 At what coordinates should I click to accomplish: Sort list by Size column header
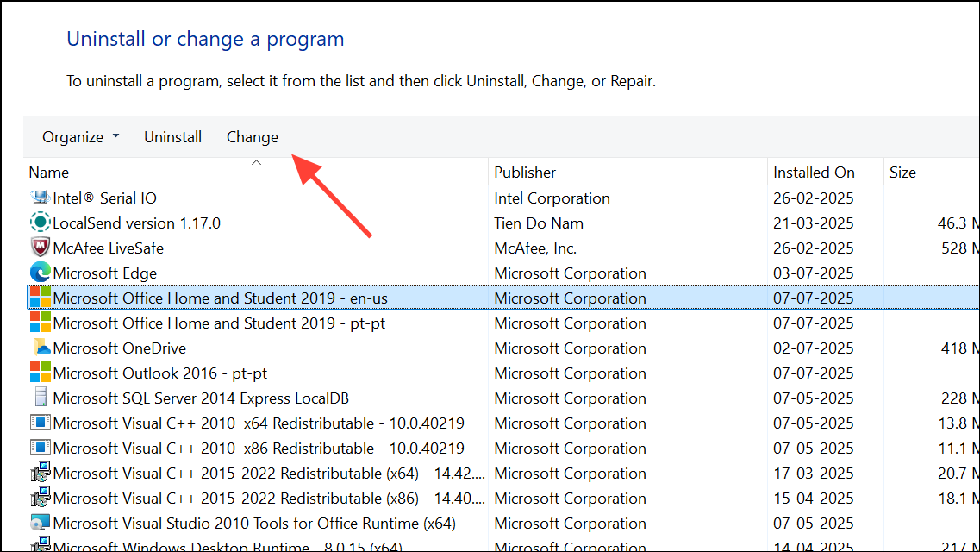(902, 172)
